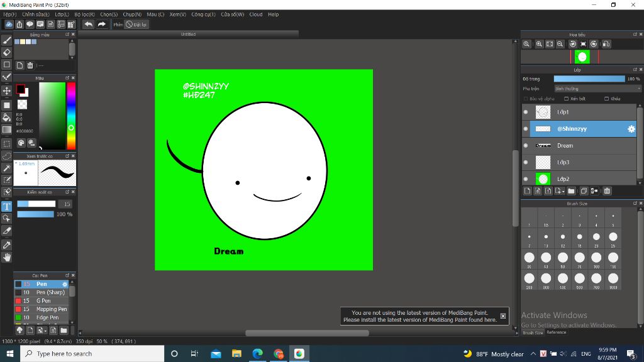Open File Explorer from the taskbar
Viewport: 644px width, 362px height.
click(x=236, y=353)
